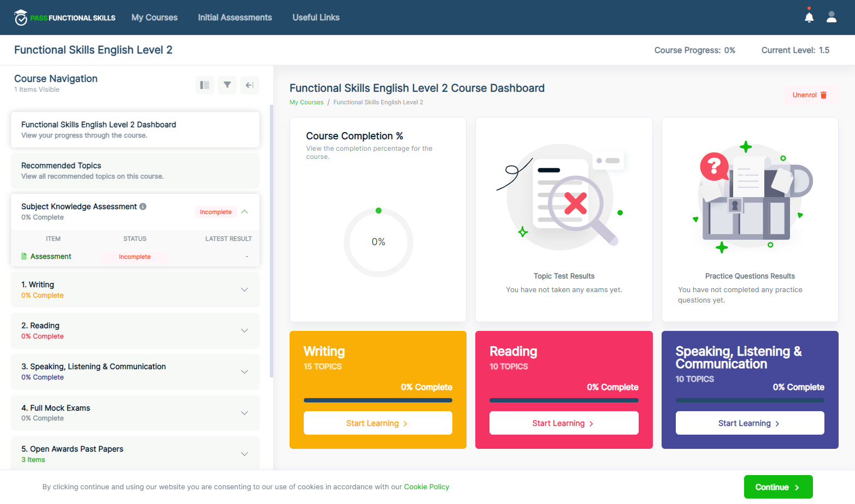Start Learning on the Reading card
This screenshot has height=504, width=855.
point(564,423)
